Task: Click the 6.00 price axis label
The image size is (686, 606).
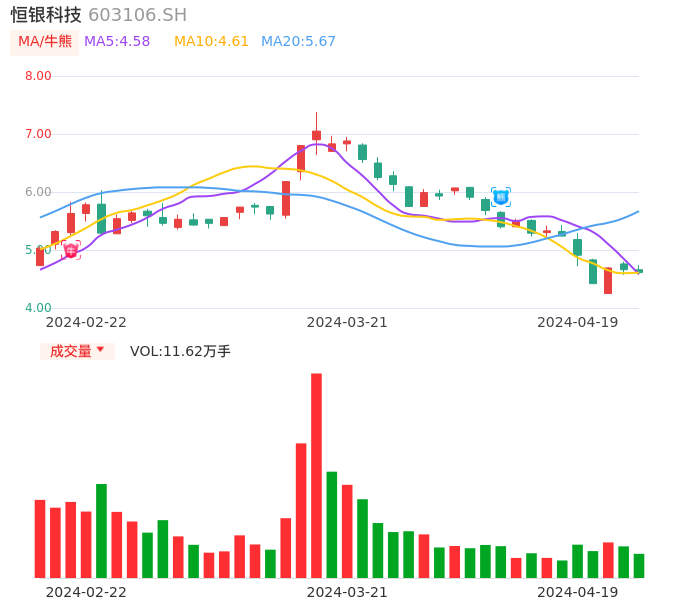Action: point(38,192)
